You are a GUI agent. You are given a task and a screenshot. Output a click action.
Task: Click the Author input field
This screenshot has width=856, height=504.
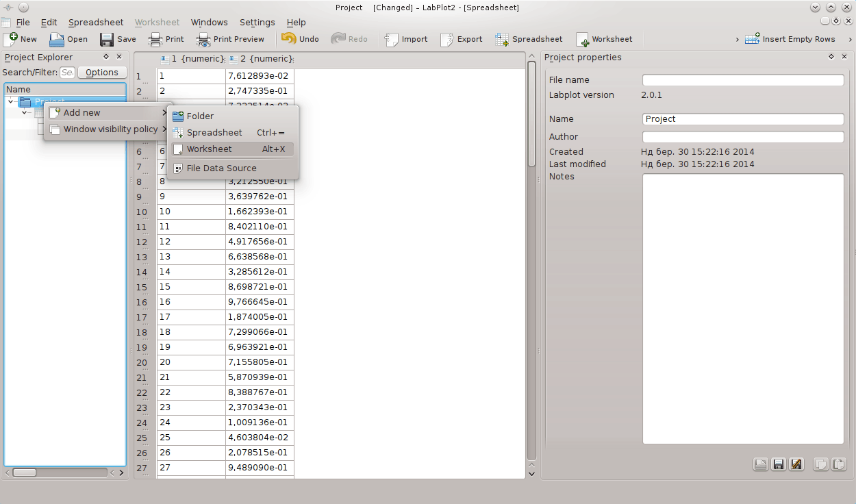point(743,137)
